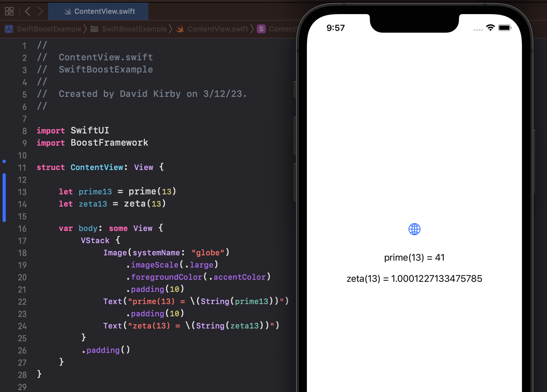Image resolution: width=547 pixels, height=392 pixels.
Task: Click the Text "prime(13)" code line
Action: point(196,301)
